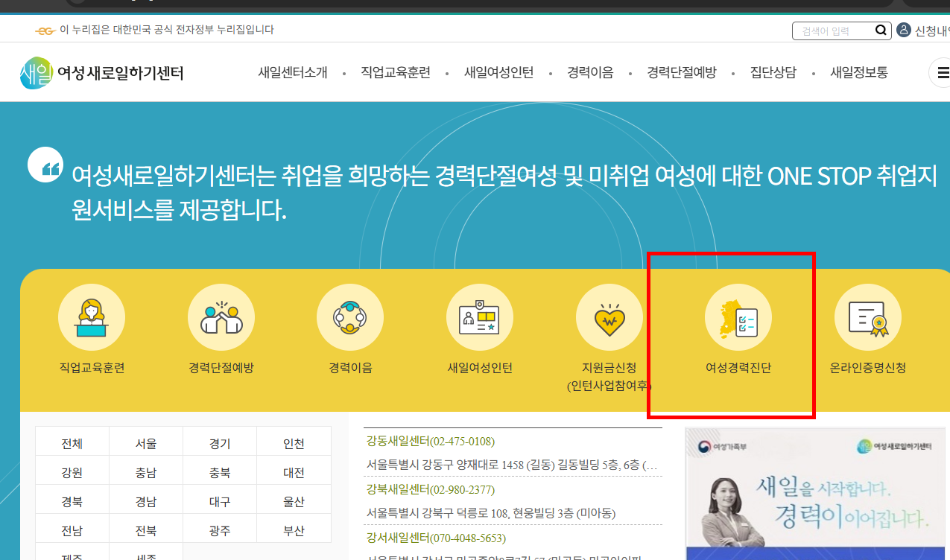Click the 경력단절예방 handshake icon
This screenshot has height=560, width=950.
(221, 316)
